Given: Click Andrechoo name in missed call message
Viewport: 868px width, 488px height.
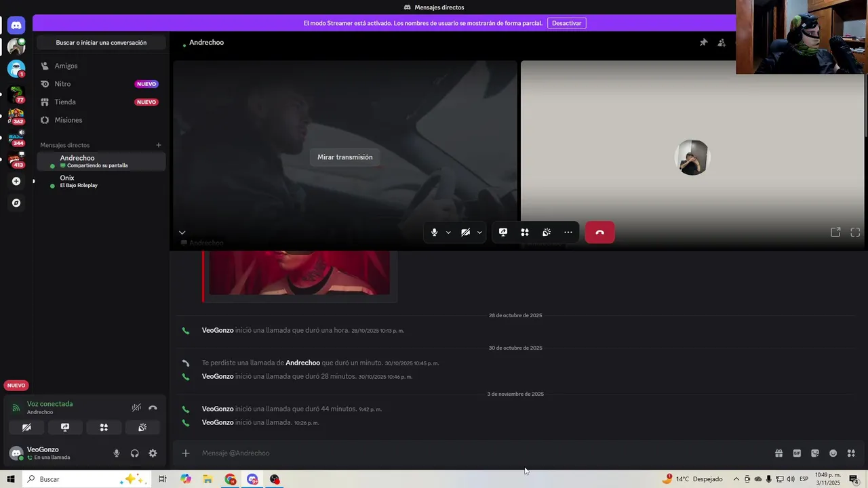Looking at the screenshot, I should (302, 363).
